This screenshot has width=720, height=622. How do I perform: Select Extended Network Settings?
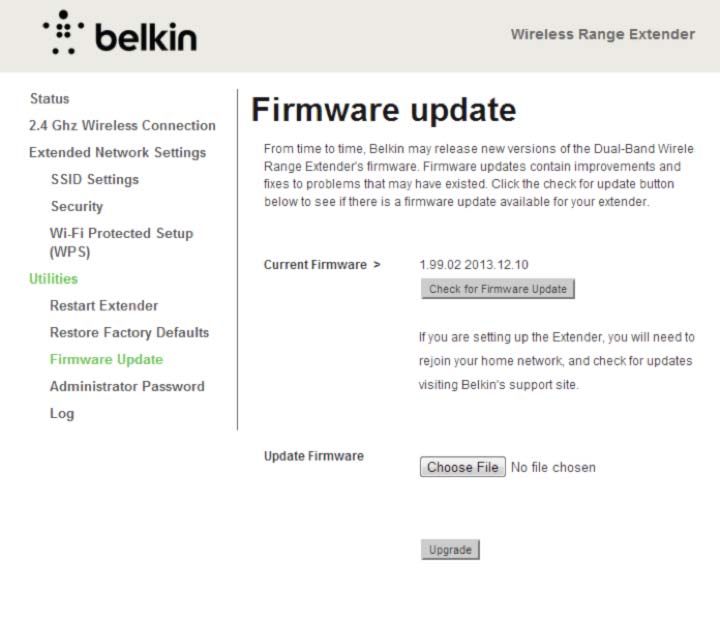coord(118,152)
